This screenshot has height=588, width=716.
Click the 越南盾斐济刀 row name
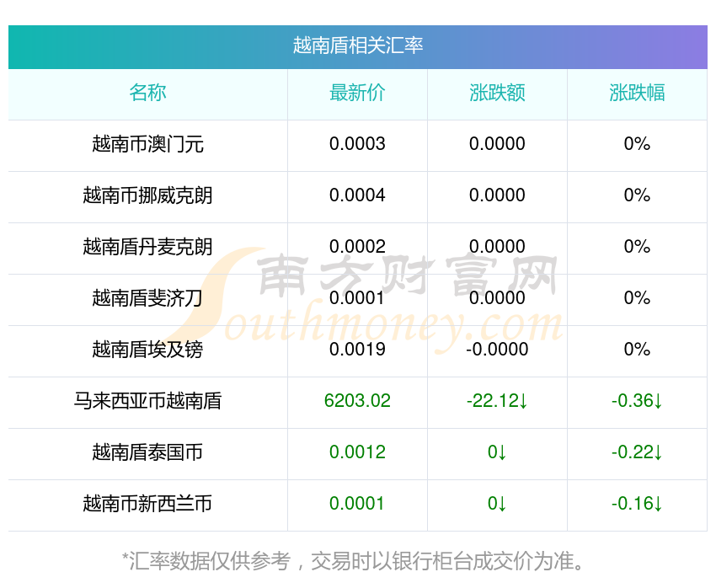tap(147, 298)
